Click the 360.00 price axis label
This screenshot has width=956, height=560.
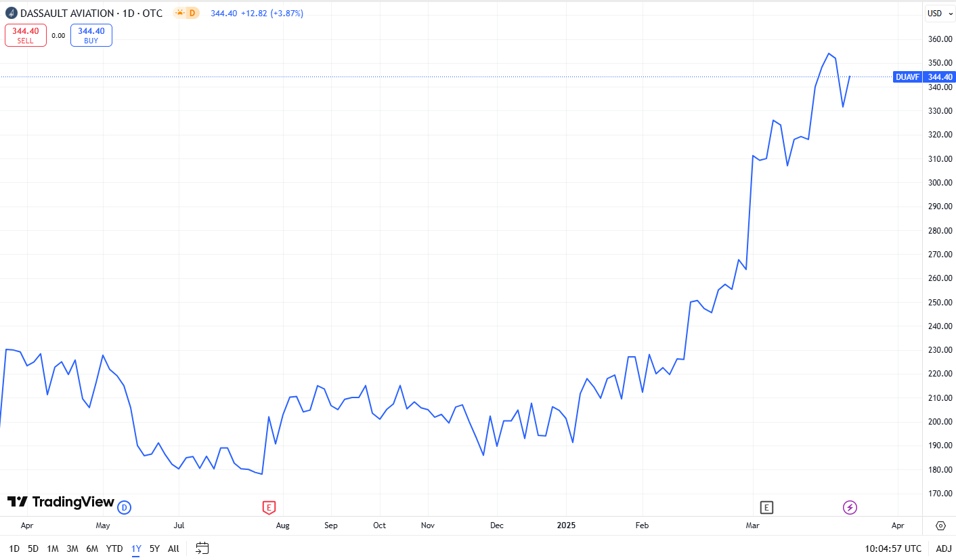940,39
